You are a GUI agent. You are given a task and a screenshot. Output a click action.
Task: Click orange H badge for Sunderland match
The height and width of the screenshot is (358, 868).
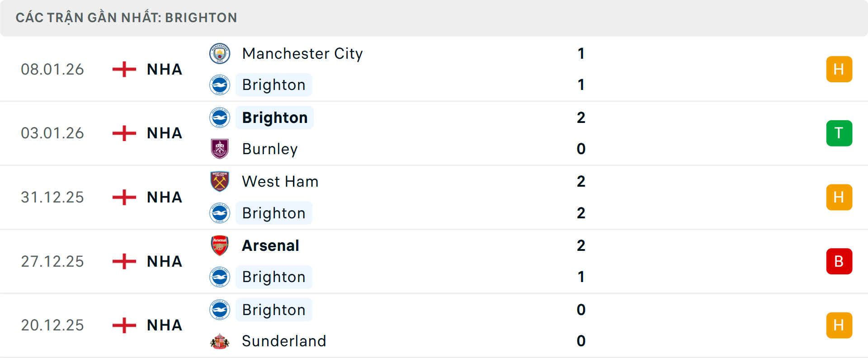839,325
